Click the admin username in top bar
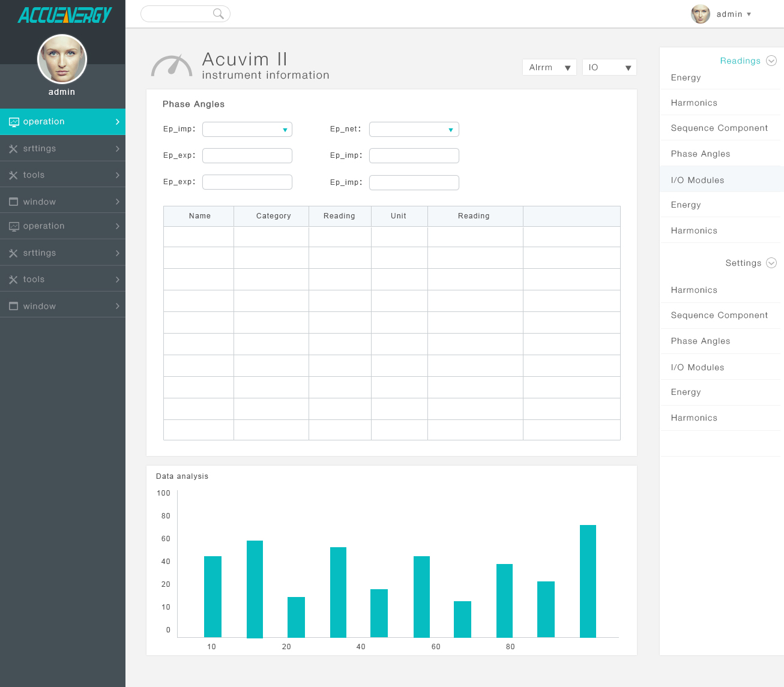 point(729,14)
